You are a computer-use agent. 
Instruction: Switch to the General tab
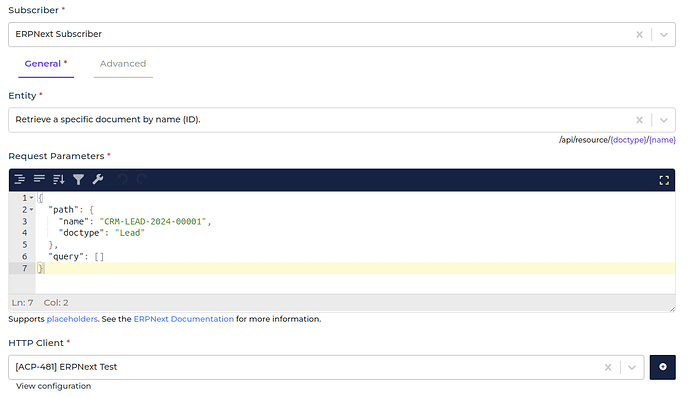click(46, 64)
